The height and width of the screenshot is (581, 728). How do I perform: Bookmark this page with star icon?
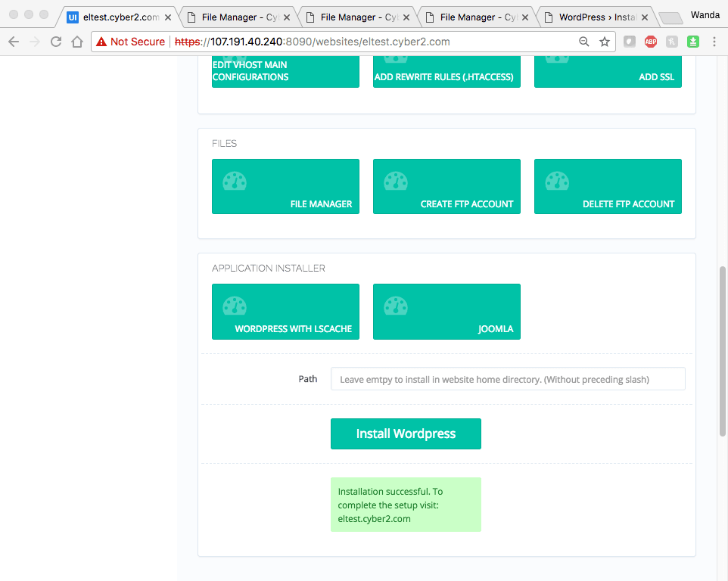(604, 42)
